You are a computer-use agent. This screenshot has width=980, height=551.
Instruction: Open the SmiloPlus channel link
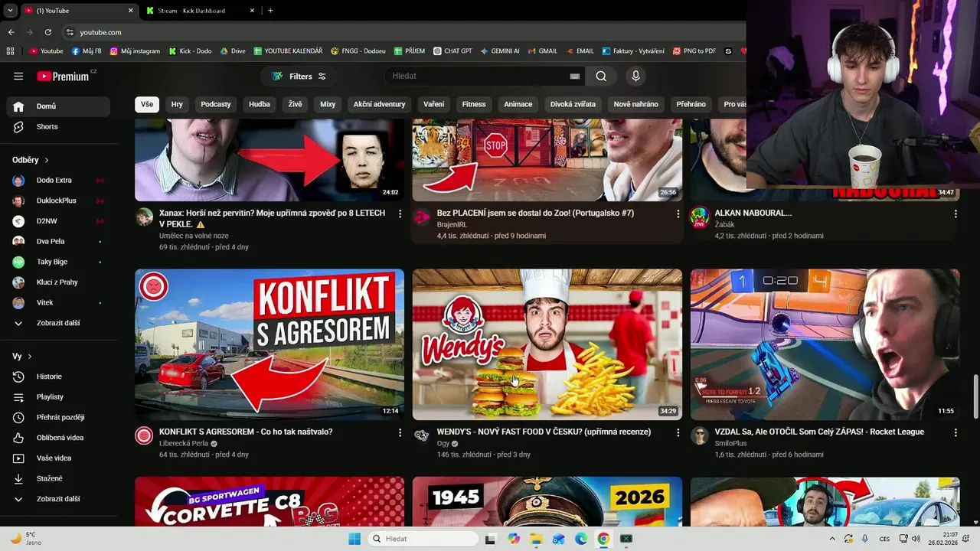(x=730, y=443)
